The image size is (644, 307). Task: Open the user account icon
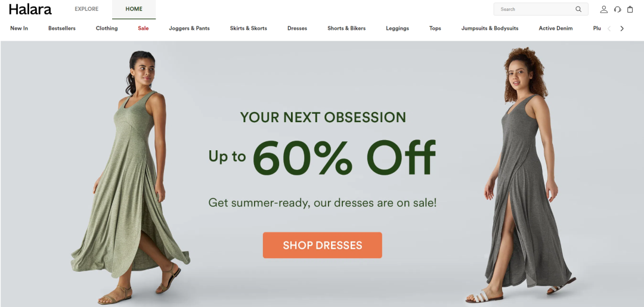pos(603,9)
